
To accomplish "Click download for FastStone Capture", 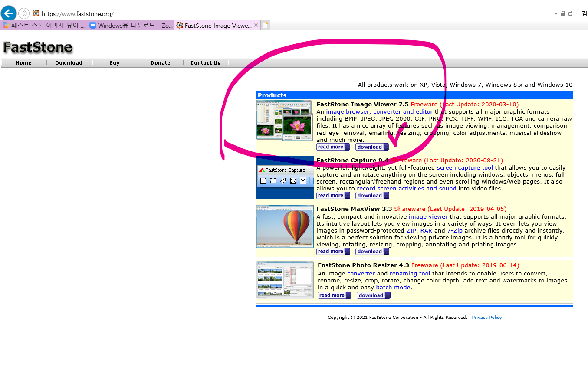I will (x=372, y=196).
